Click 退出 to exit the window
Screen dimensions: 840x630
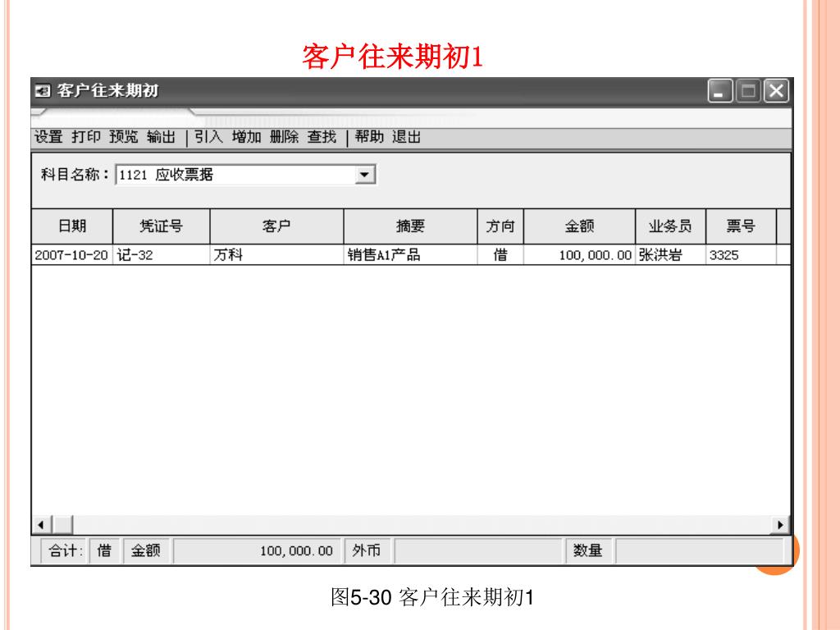click(x=406, y=137)
